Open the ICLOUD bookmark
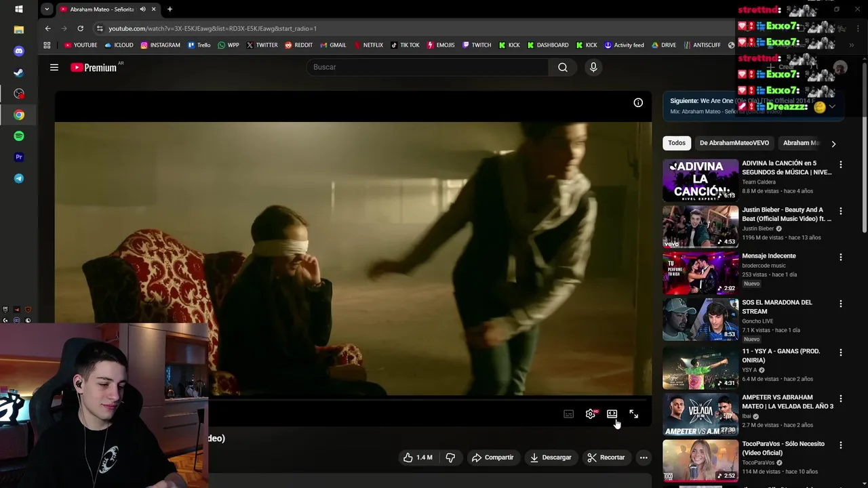Image resolution: width=868 pixels, height=488 pixels. (119, 45)
